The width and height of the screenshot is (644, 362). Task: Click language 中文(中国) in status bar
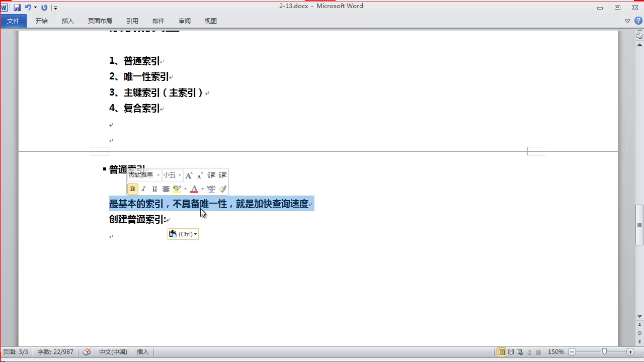tap(113, 352)
